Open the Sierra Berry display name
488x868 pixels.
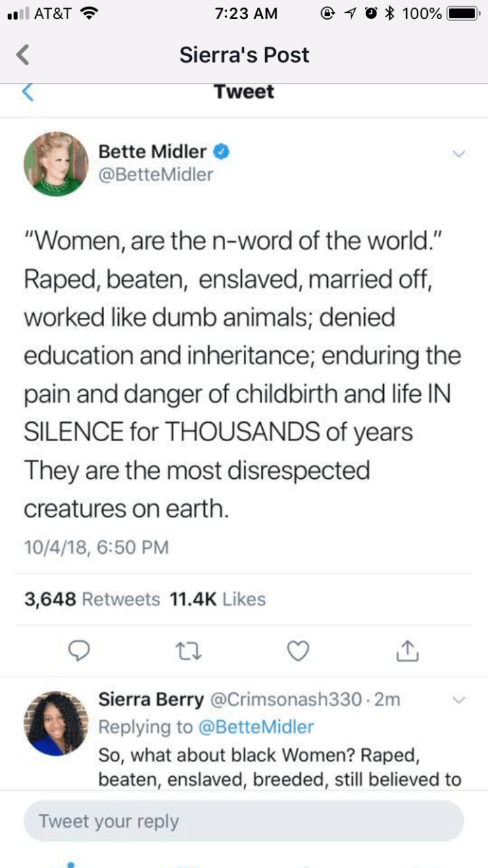point(151,700)
